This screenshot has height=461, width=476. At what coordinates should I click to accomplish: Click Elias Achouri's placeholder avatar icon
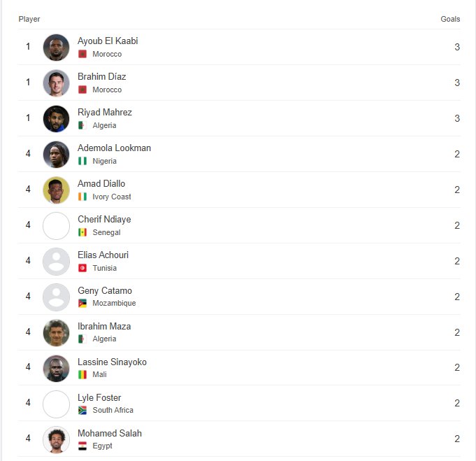tap(56, 261)
